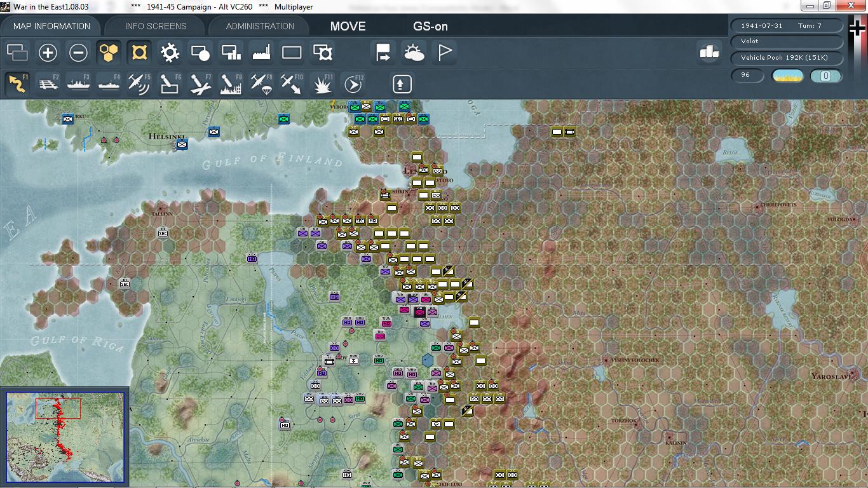This screenshot has width=868, height=488.
Task: Select F7 bomb airfield mode
Action: pyautogui.click(x=200, y=84)
